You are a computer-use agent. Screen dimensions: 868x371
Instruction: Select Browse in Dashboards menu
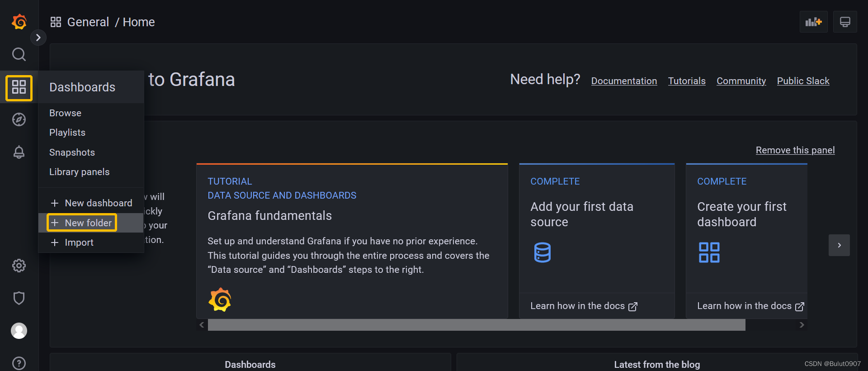tap(91, 113)
